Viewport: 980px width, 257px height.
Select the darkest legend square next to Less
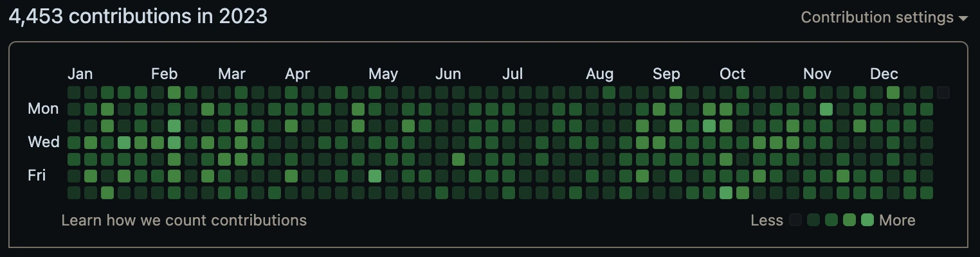795,220
